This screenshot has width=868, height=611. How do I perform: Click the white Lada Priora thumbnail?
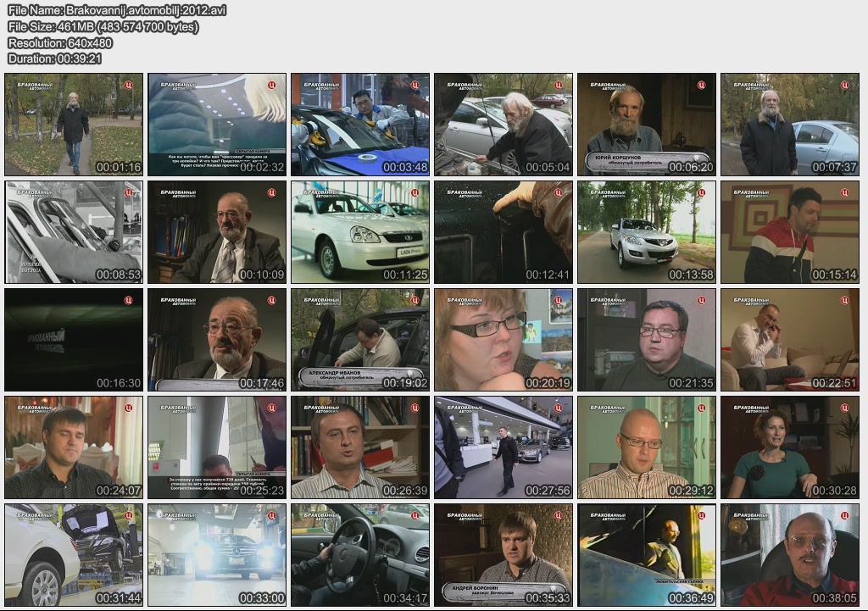359,231
